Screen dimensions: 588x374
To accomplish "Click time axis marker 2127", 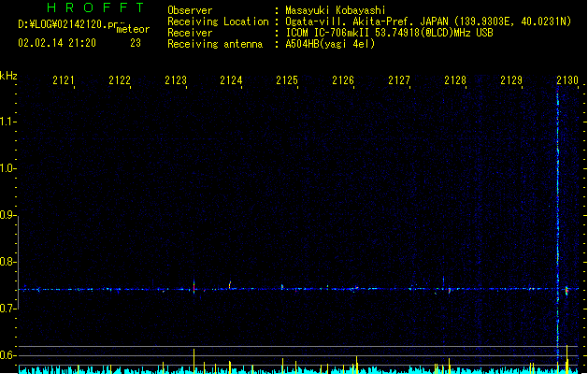I will tap(399, 80).
